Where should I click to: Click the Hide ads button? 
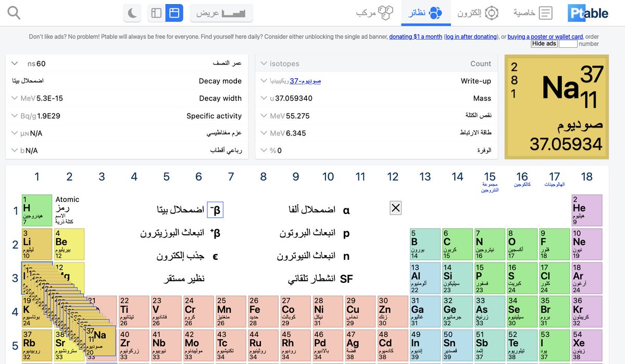tap(544, 44)
